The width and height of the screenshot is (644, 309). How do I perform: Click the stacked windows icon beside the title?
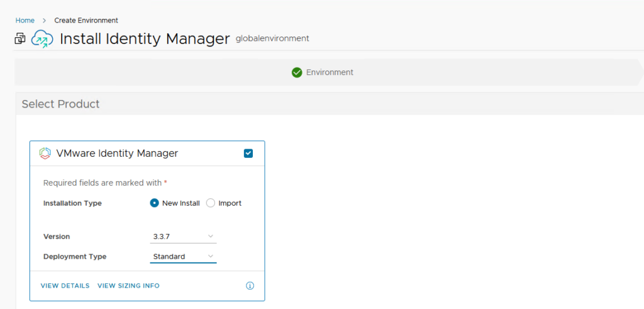pos(20,39)
